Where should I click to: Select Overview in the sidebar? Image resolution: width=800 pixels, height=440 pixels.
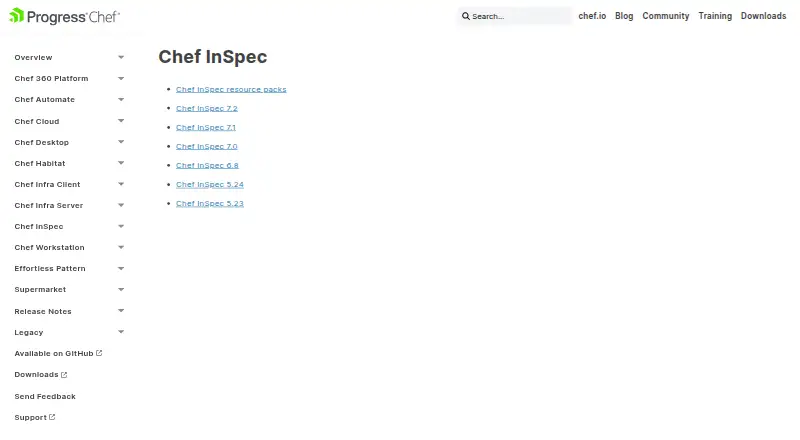pos(33,57)
